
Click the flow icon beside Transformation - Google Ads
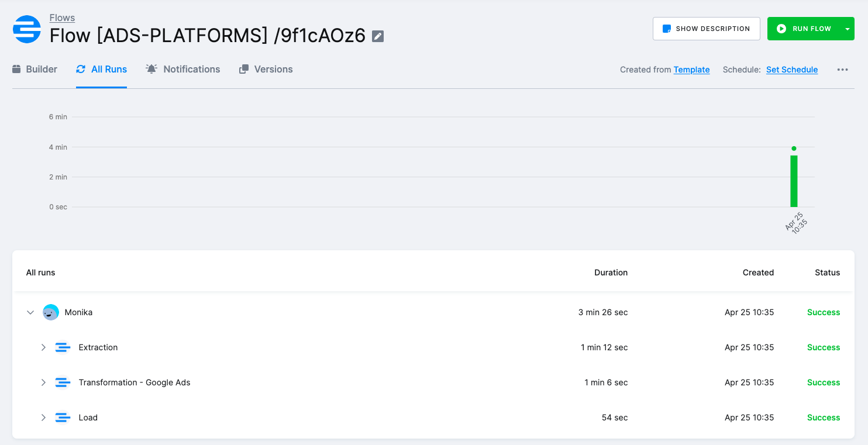(63, 382)
